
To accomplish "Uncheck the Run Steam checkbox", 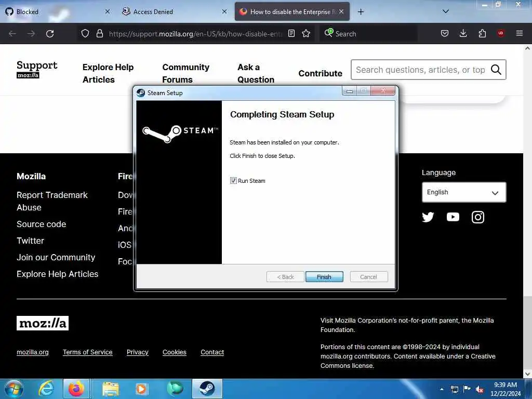I will point(233,180).
